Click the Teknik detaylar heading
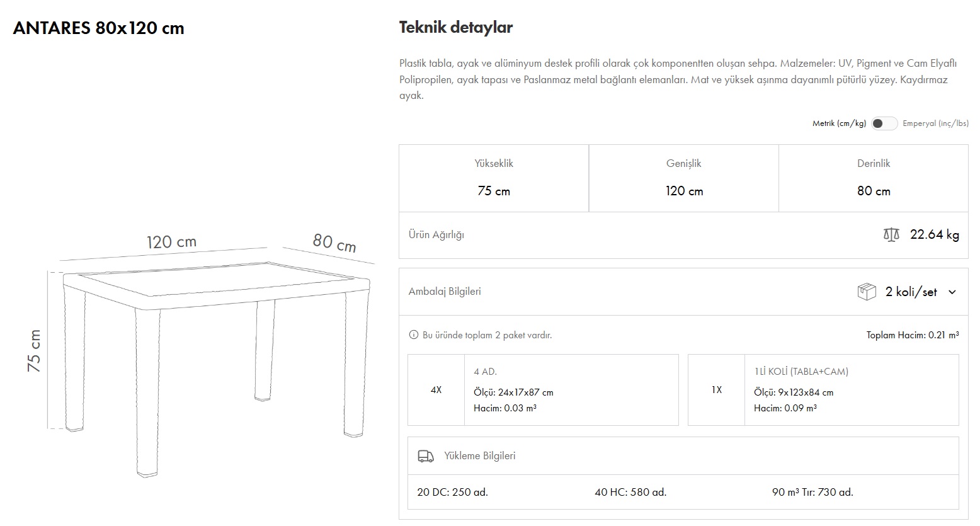 coord(456,27)
